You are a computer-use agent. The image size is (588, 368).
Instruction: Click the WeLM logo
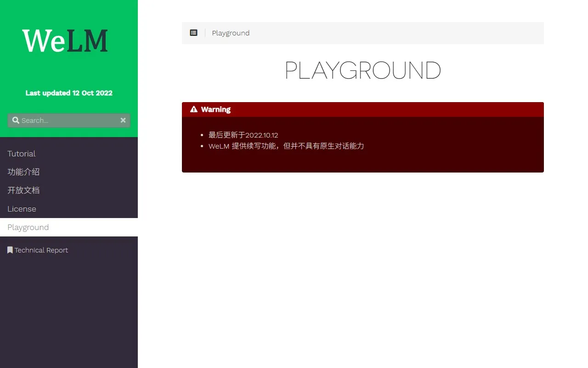point(65,40)
